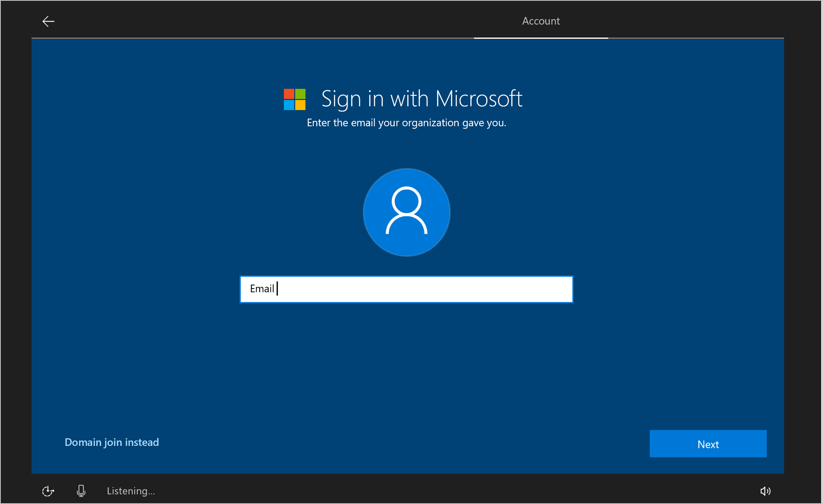Viewport: 823px width, 504px height.
Task: Adjust volume with the speaker icon
Action: (765, 491)
